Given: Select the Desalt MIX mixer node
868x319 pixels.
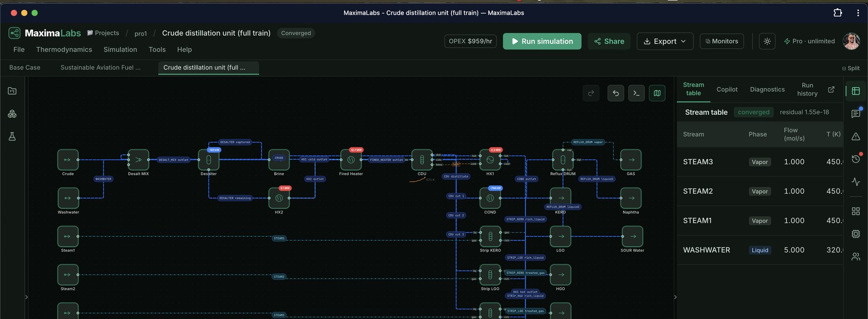Looking at the screenshot, I should coord(138,160).
